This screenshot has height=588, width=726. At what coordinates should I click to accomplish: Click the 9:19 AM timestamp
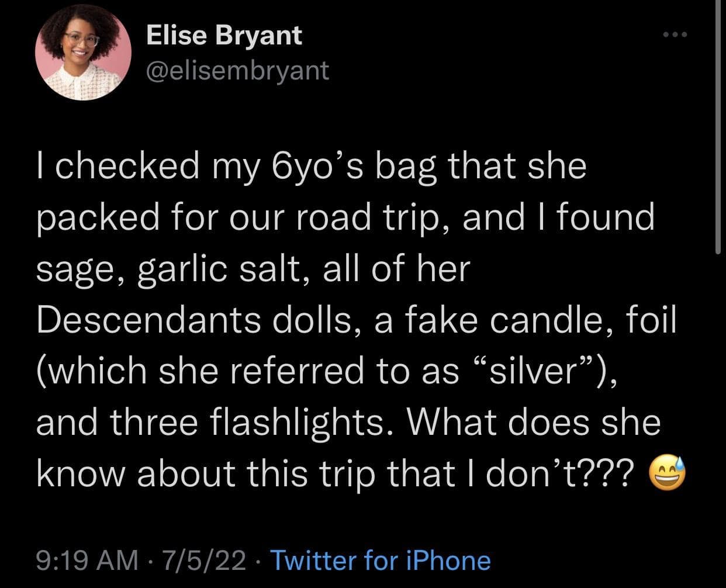pyautogui.click(x=88, y=561)
